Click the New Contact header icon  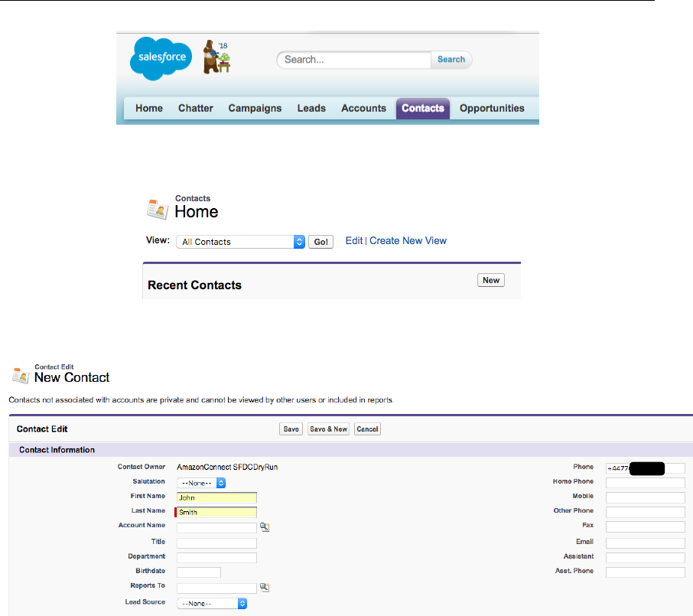click(21, 376)
